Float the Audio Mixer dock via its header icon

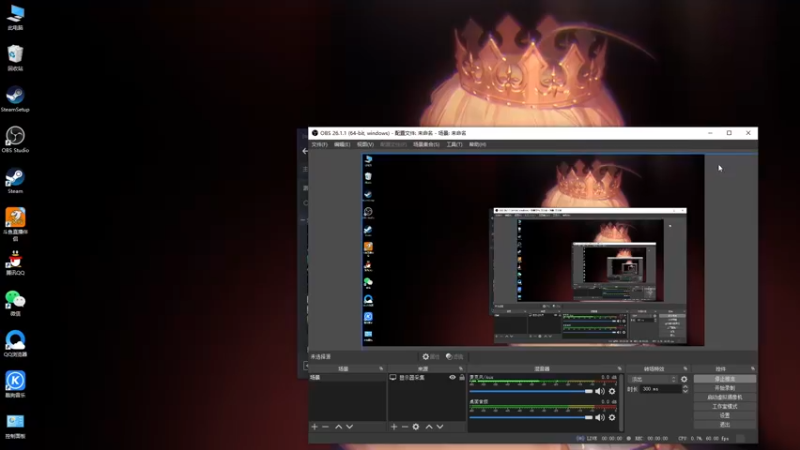click(x=620, y=368)
